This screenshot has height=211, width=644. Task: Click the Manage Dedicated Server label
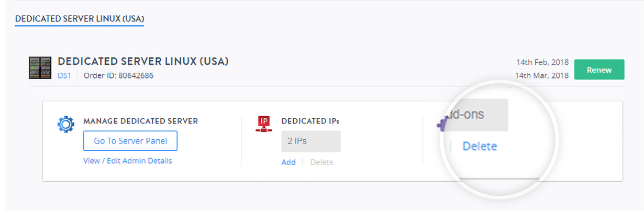click(x=140, y=121)
